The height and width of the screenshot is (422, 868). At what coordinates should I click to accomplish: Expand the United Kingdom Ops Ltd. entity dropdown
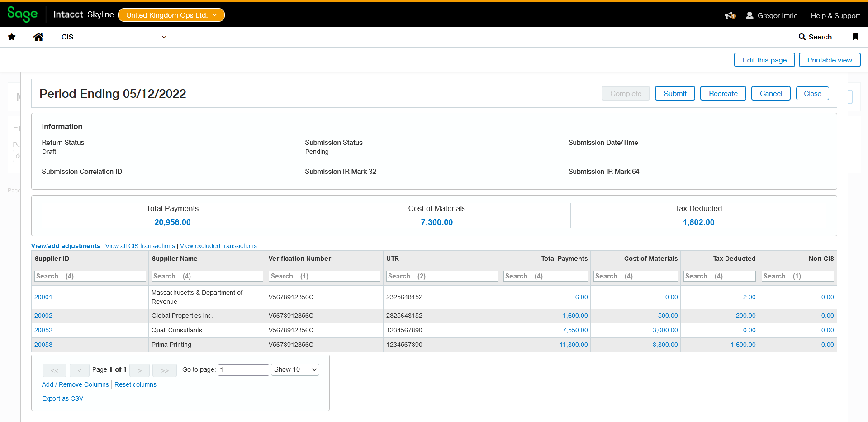tap(171, 15)
